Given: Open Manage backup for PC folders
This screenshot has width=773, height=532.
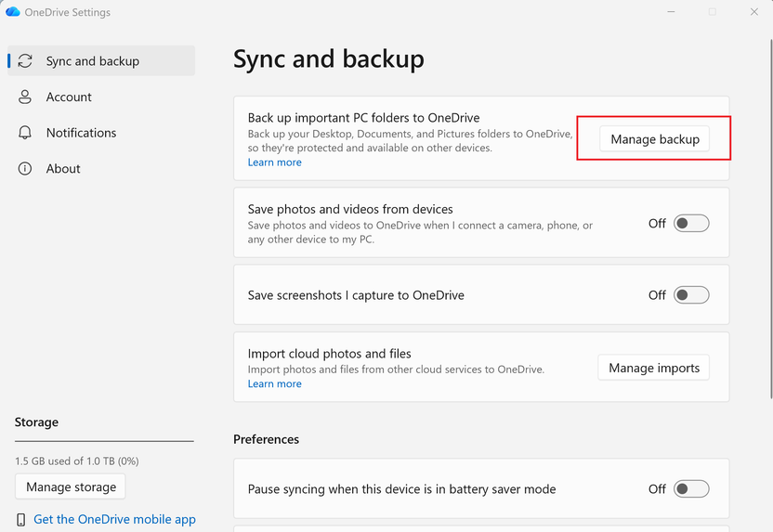Looking at the screenshot, I should pyautogui.click(x=655, y=139).
